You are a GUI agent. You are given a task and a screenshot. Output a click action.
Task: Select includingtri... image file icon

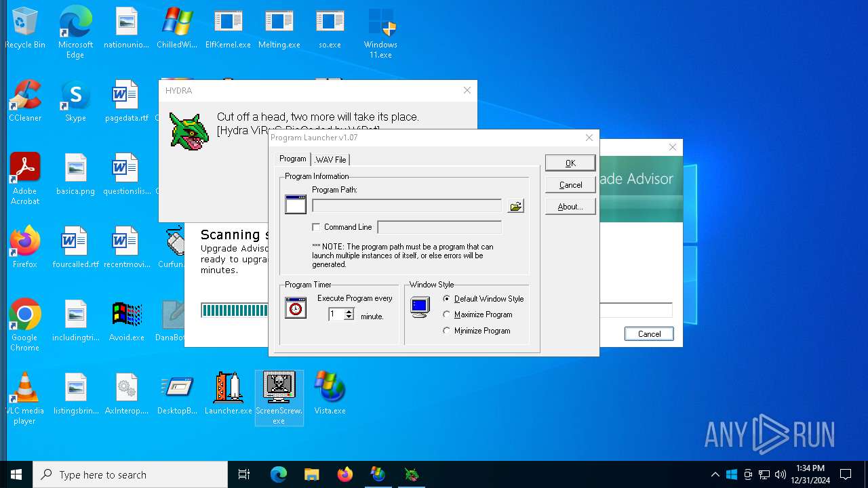(x=75, y=321)
